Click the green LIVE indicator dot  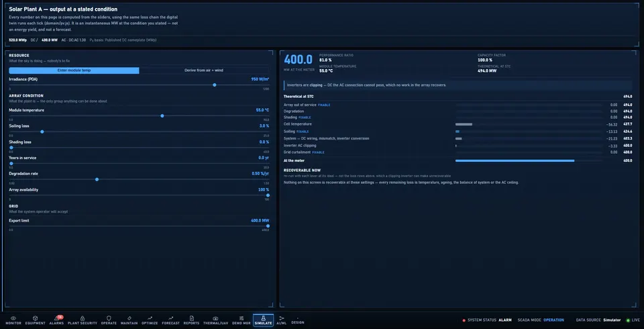pyautogui.click(x=628, y=320)
